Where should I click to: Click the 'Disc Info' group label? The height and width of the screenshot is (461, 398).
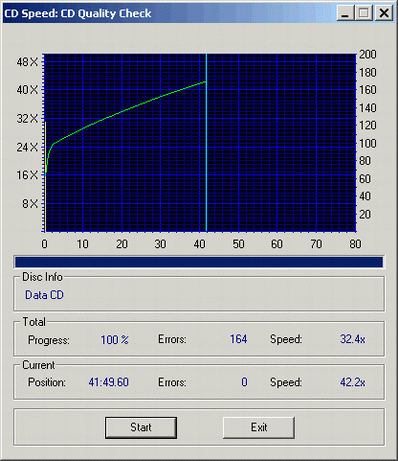pos(42,277)
